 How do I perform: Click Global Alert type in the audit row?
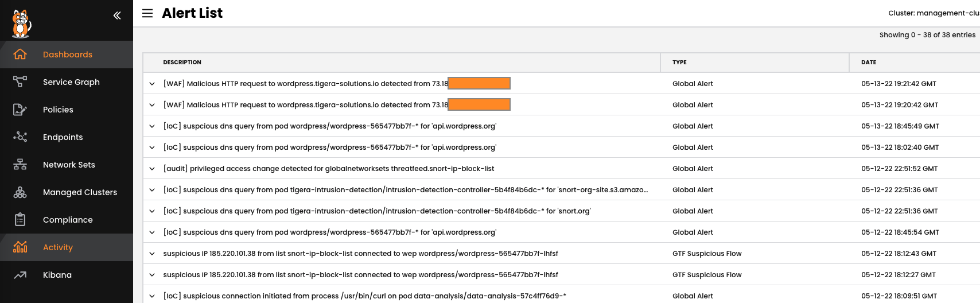point(693,169)
